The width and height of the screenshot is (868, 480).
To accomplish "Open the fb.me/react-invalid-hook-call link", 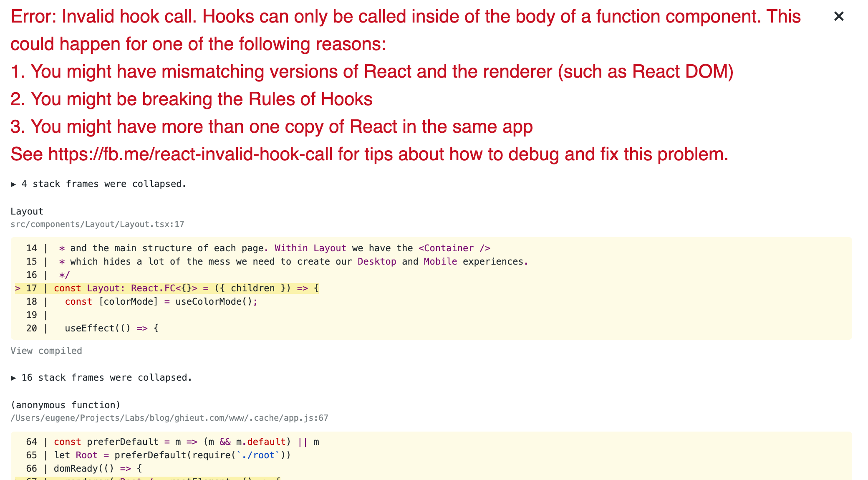I will point(190,154).
